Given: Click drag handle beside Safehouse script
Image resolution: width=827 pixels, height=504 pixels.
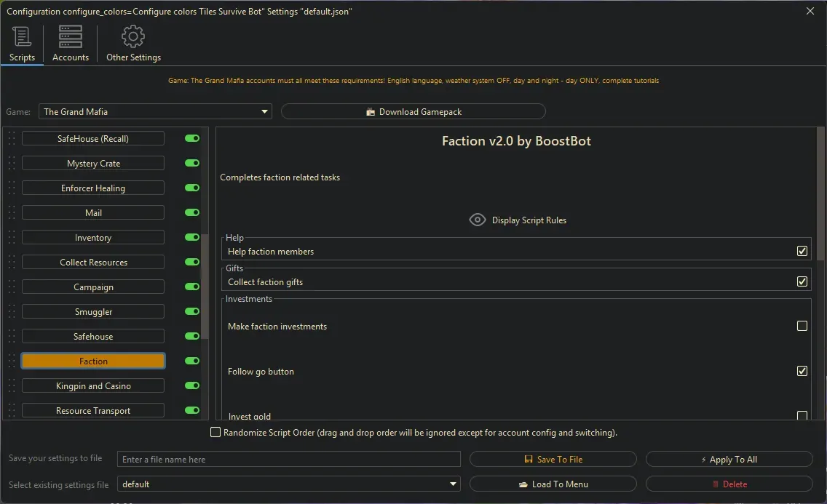Looking at the screenshot, I should point(12,337).
